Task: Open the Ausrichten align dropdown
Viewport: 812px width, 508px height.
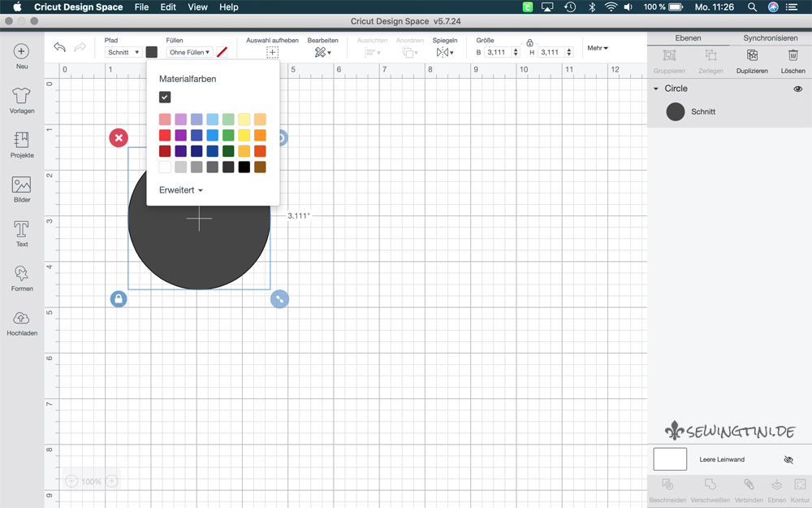Action: pyautogui.click(x=373, y=52)
